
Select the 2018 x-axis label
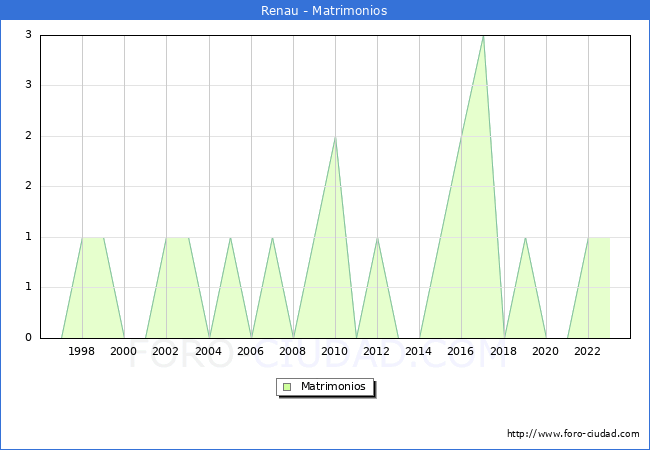[504, 351]
